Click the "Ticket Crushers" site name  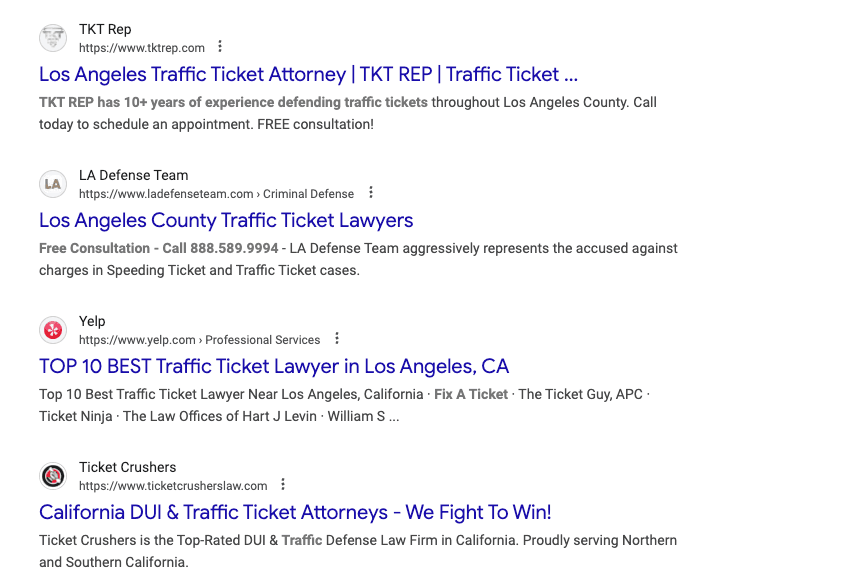click(x=127, y=467)
